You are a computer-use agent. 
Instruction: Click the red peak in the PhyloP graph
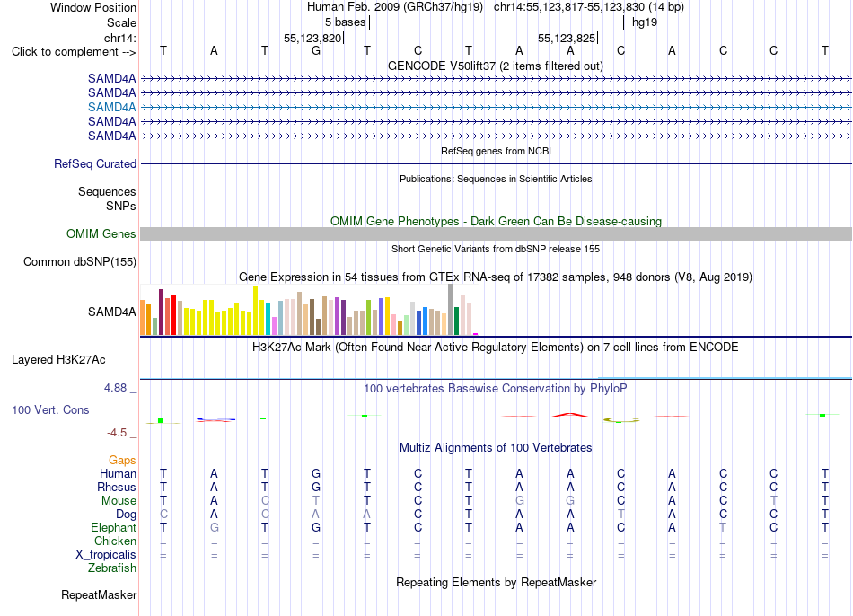[x=570, y=415]
